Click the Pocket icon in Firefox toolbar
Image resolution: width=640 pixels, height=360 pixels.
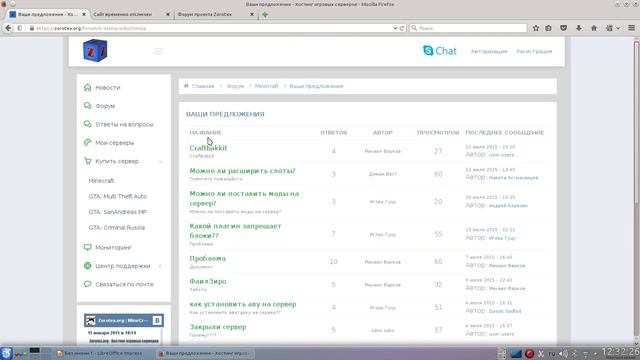point(564,28)
